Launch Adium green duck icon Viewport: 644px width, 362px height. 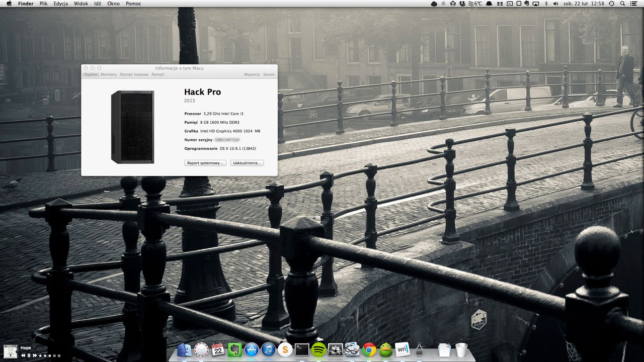[x=386, y=349]
